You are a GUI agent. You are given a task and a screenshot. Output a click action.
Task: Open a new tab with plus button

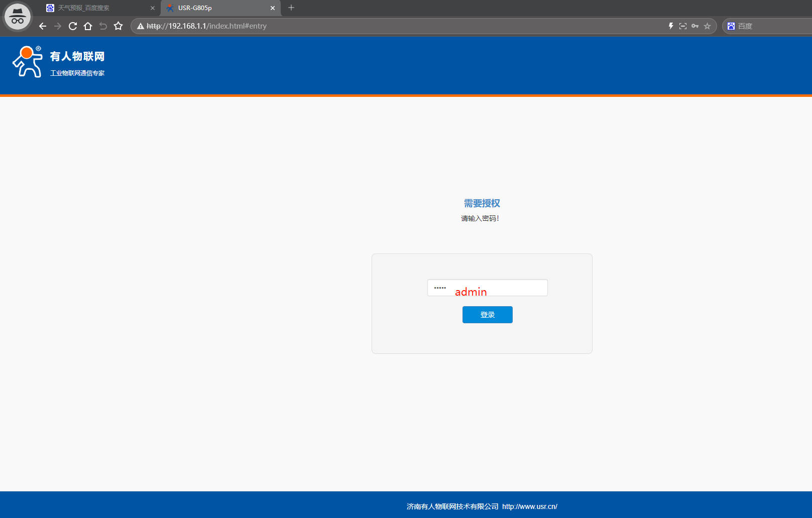point(291,8)
